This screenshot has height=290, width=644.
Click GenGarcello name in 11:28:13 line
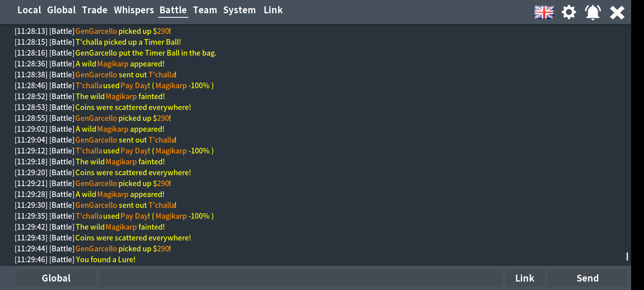pos(96,31)
